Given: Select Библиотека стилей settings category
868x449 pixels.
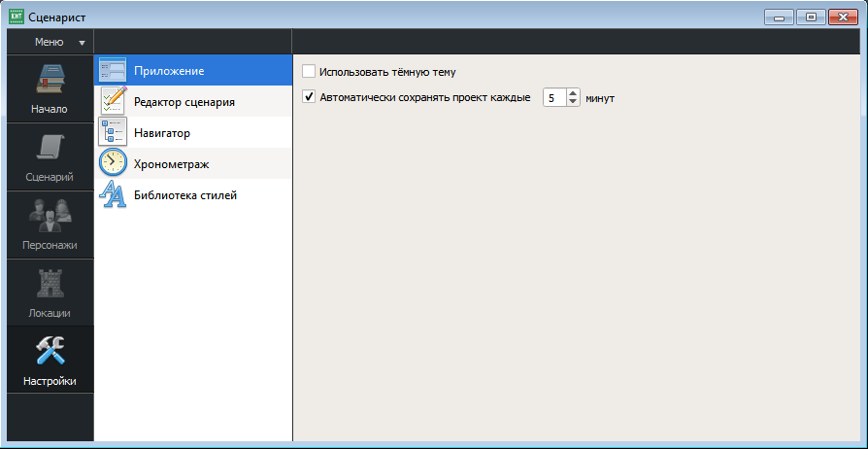Looking at the screenshot, I should point(193,194).
